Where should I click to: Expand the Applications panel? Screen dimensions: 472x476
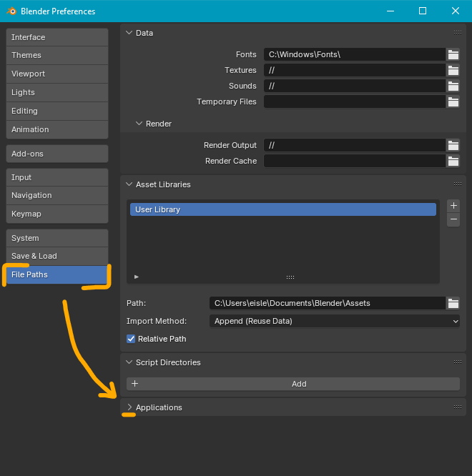(x=129, y=407)
